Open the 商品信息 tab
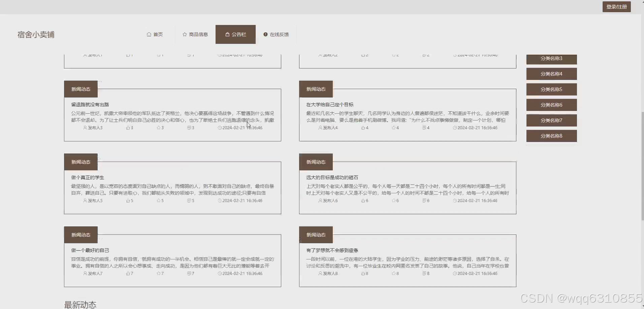 tap(198, 34)
